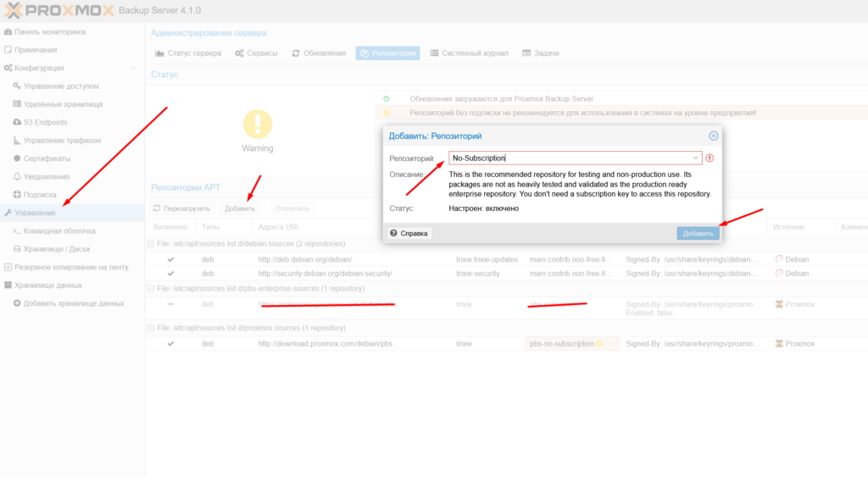Toggle enabled checkmark for deb.debian.org repository
Screen dimensions: 868x477
(x=171, y=259)
